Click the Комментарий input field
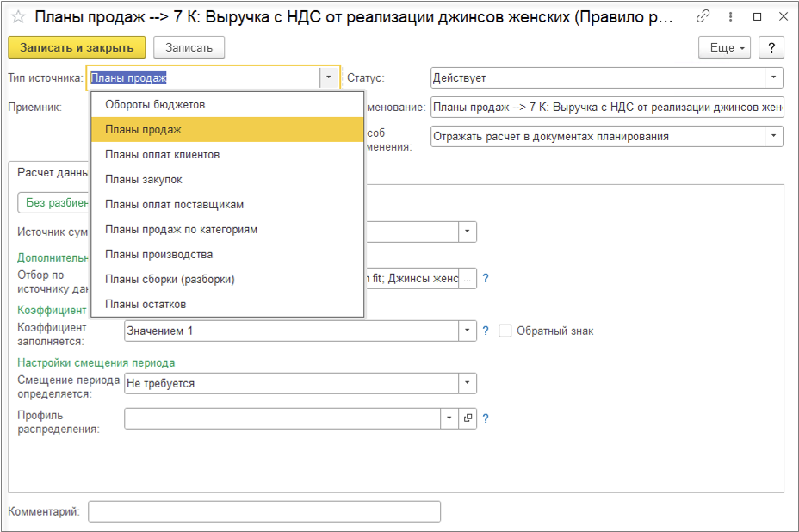Image resolution: width=799 pixels, height=532 pixels. click(264, 512)
